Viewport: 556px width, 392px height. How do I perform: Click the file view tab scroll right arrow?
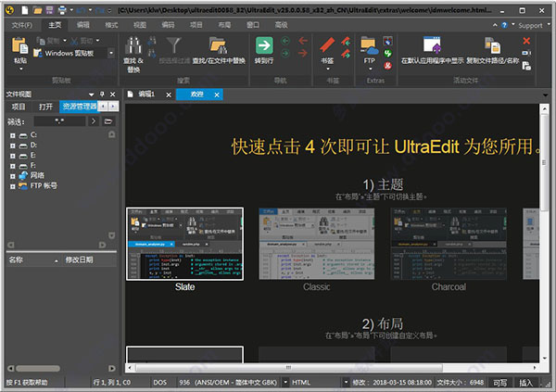point(113,106)
